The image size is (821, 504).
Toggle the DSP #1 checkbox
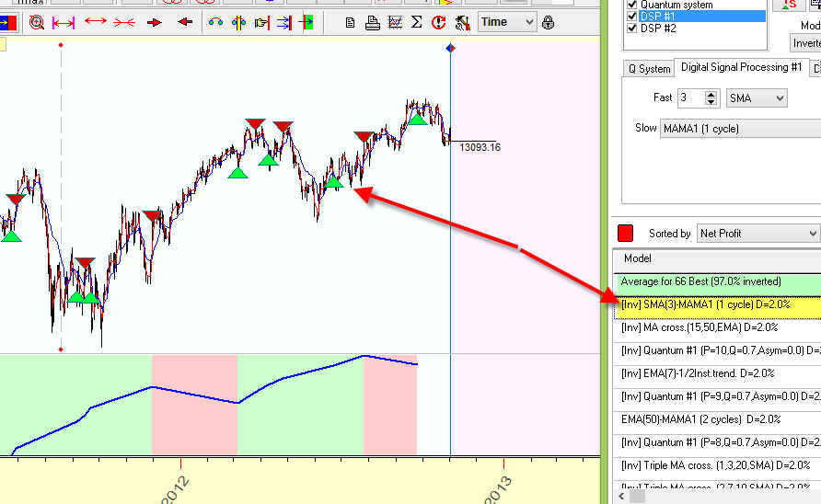pos(631,16)
